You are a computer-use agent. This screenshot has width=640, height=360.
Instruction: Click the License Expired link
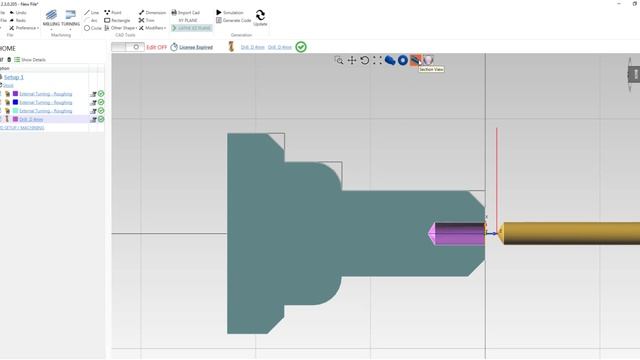click(196, 47)
